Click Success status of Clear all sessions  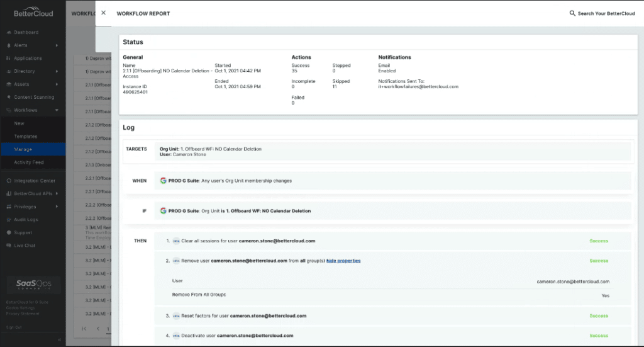(x=599, y=241)
